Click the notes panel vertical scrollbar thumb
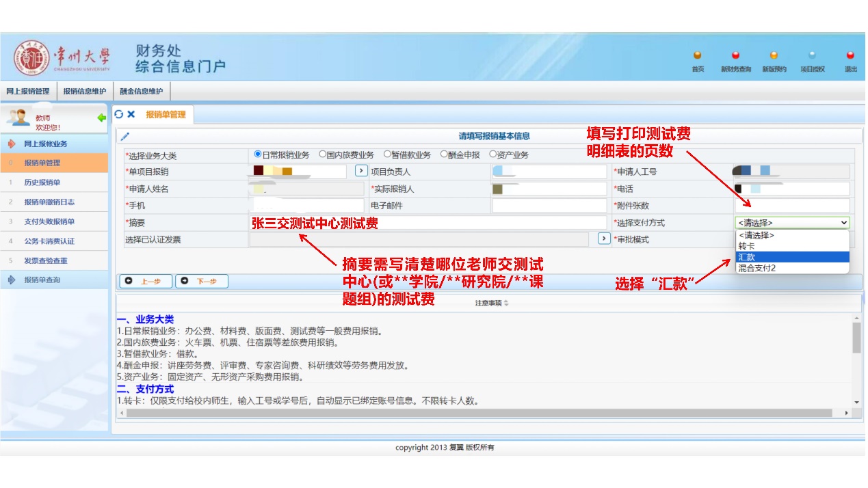The width and height of the screenshot is (868, 488). pos(856,338)
